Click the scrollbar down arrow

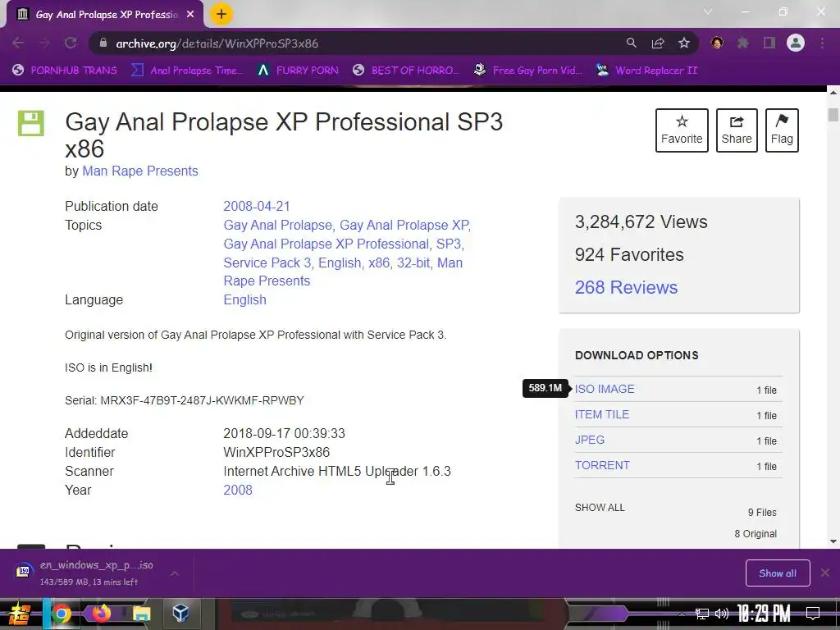click(833, 541)
